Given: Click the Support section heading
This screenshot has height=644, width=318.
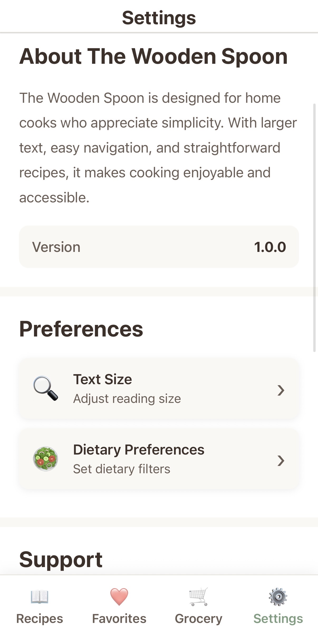Looking at the screenshot, I should point(61,560).
